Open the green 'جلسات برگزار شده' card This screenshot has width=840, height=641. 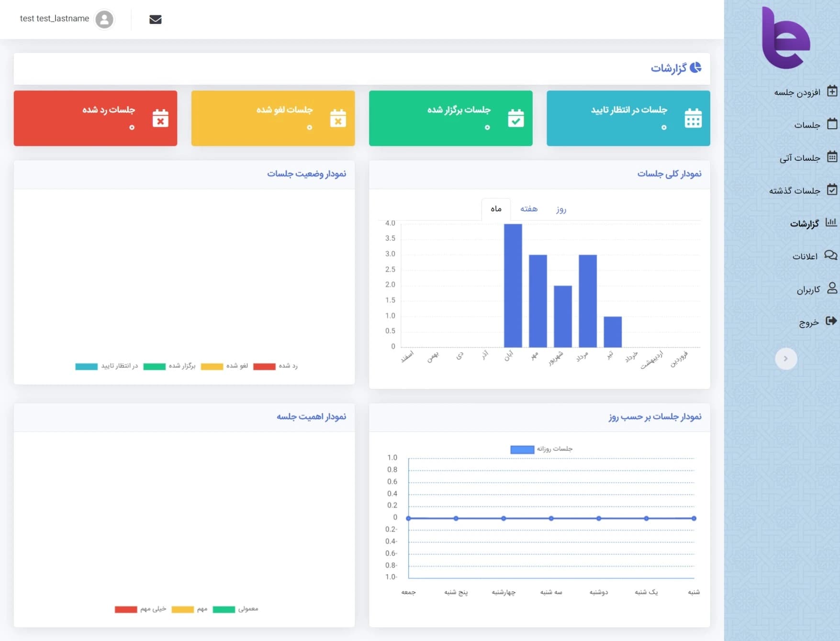coord(450,118)
